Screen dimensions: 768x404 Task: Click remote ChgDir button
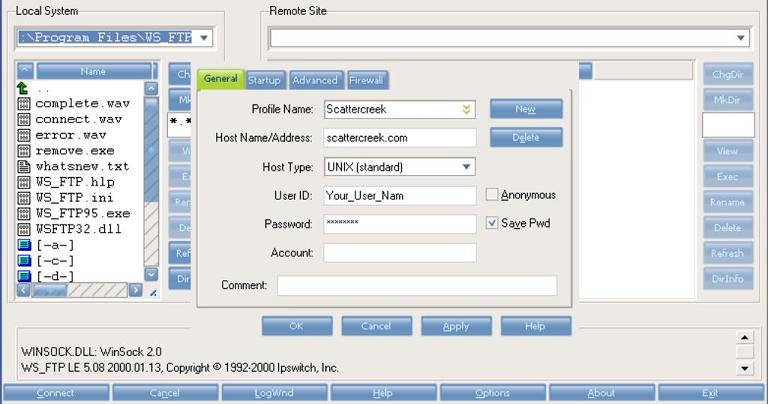click(x=728, y=74)
